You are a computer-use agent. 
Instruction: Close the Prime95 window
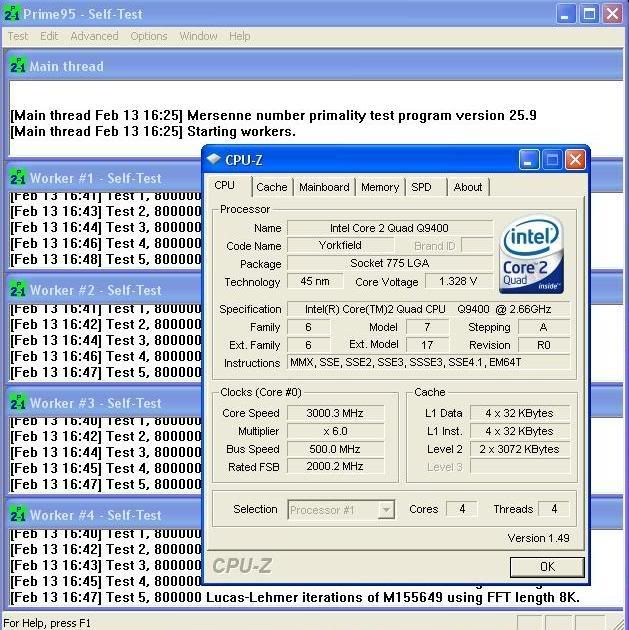tap(613, 14)
